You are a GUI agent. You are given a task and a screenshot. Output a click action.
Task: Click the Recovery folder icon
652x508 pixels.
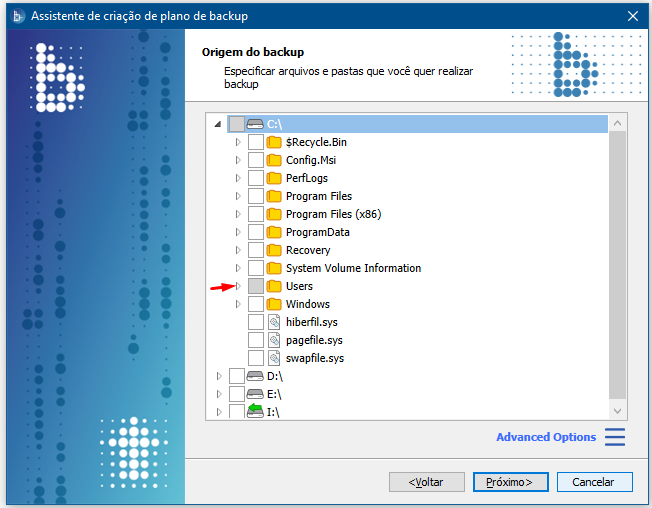(274, 250)
